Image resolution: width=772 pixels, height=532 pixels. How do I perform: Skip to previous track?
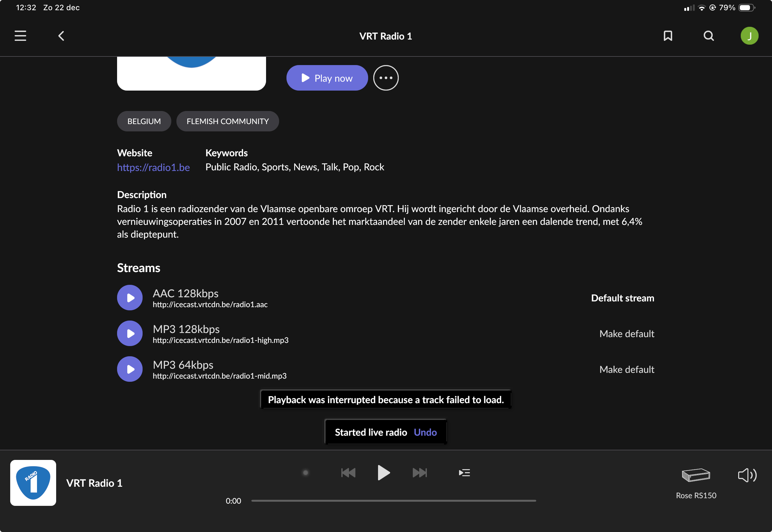click(348, 473)
